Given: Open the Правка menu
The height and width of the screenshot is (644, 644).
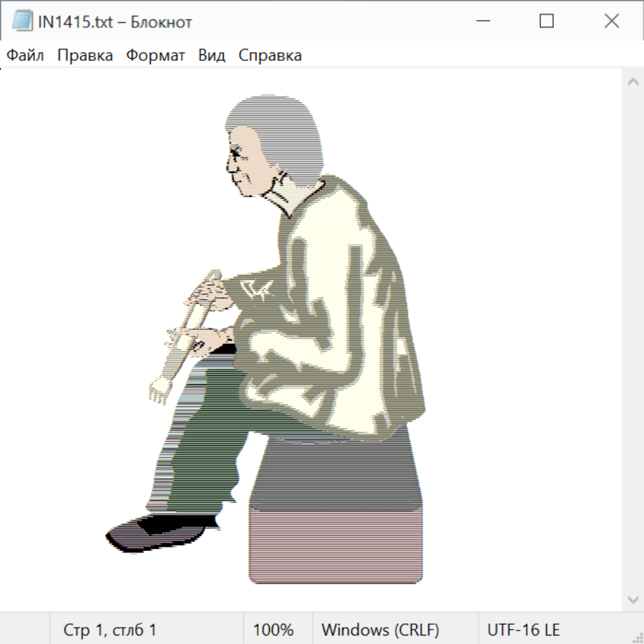Looking at the screenshot, I should [x=85, y=56].
